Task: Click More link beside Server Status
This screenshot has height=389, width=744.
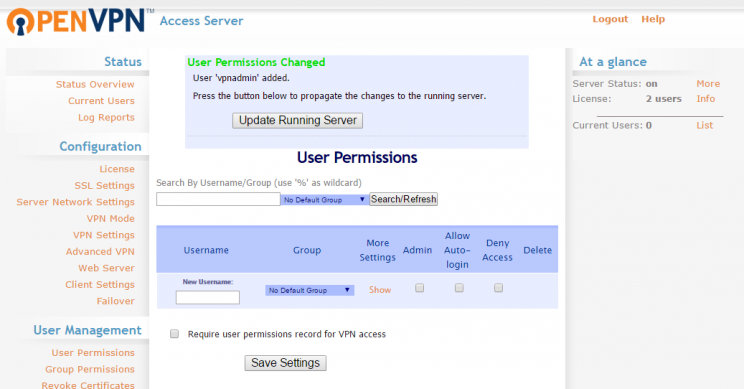Action: click(x=708, y=84)
